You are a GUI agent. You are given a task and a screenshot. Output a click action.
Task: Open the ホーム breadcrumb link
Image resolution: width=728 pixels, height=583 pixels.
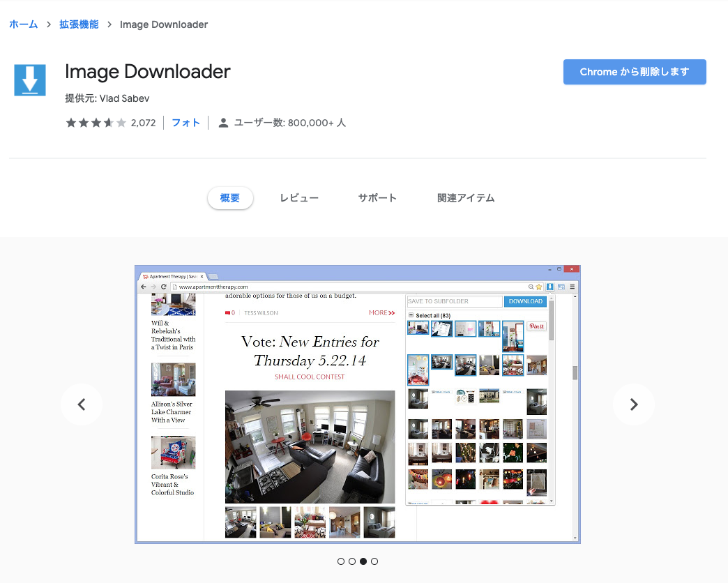tap(23, 24)
